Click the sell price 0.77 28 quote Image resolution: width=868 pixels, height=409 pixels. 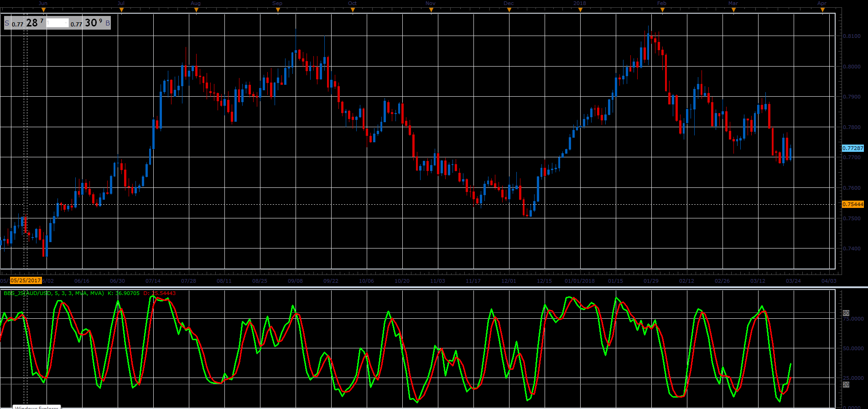tap(28, 23)
